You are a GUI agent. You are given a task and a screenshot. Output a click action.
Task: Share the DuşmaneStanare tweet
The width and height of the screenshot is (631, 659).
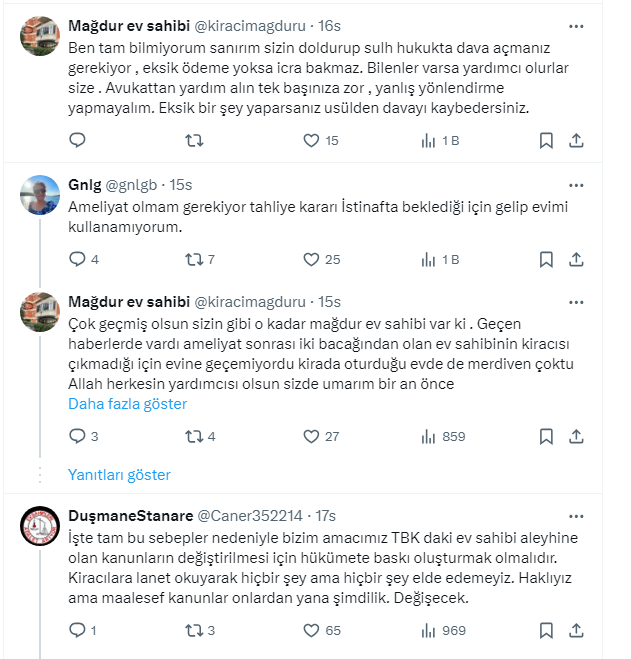[x=576, y=631]
